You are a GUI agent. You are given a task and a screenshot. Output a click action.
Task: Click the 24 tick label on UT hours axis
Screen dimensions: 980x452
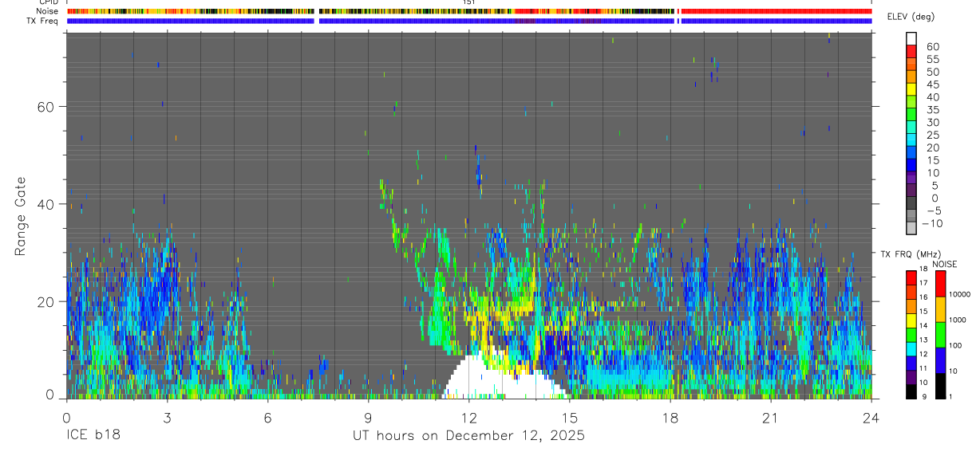point(871,418)
